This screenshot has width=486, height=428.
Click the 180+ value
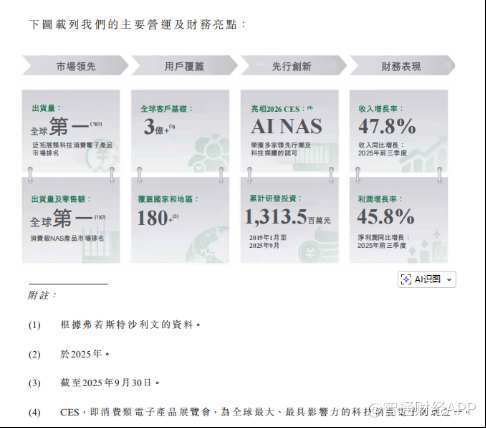[x=158, y=218]
